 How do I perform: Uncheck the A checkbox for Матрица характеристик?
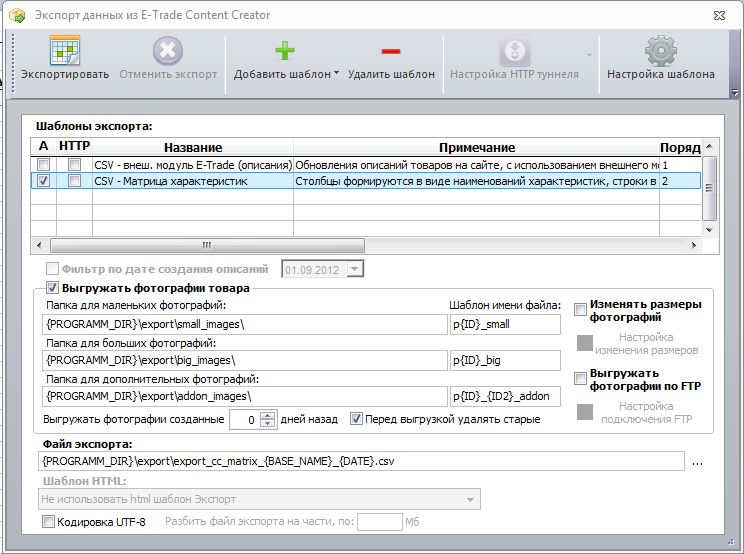tap(44, 181)
